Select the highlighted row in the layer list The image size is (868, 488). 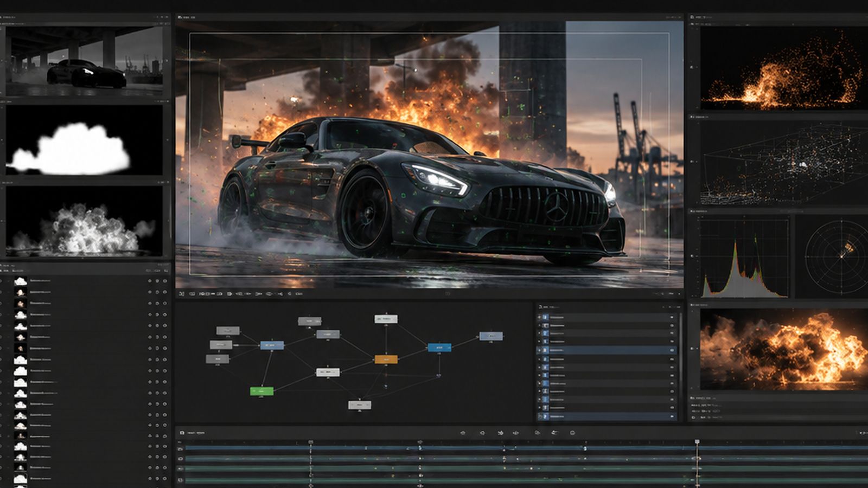(x=607, y=350)
